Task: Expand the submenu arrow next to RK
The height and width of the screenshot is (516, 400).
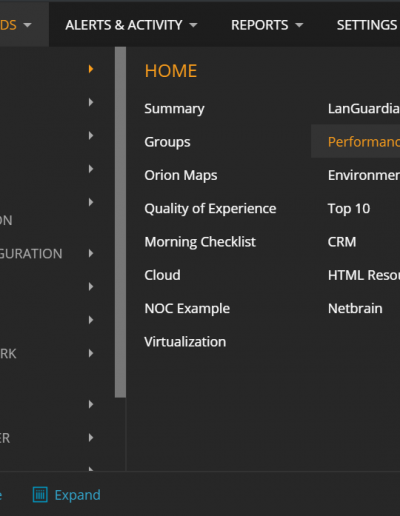Action: [91, 353]
